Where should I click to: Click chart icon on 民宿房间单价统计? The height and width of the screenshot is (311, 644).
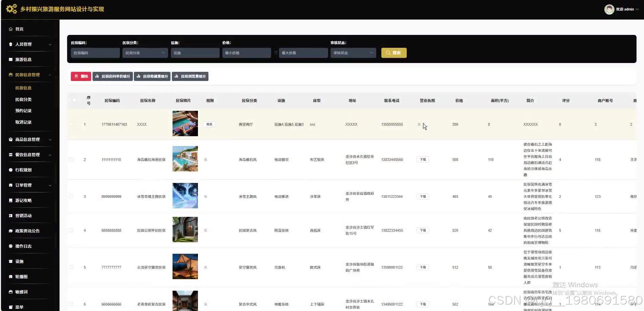coord(97,76)
